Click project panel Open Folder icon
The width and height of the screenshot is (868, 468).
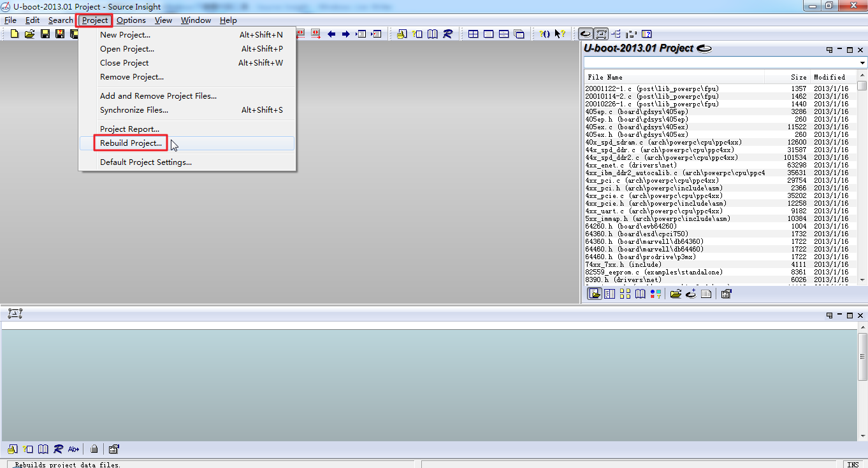point(676,294)
